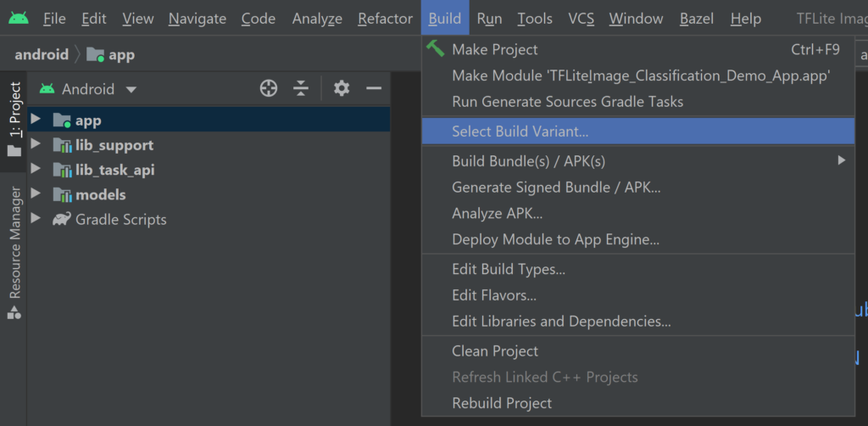The width and height of the screenshot is (868, 426).
Task: Expand the app module tree node
Action: [x=36, y=119]
